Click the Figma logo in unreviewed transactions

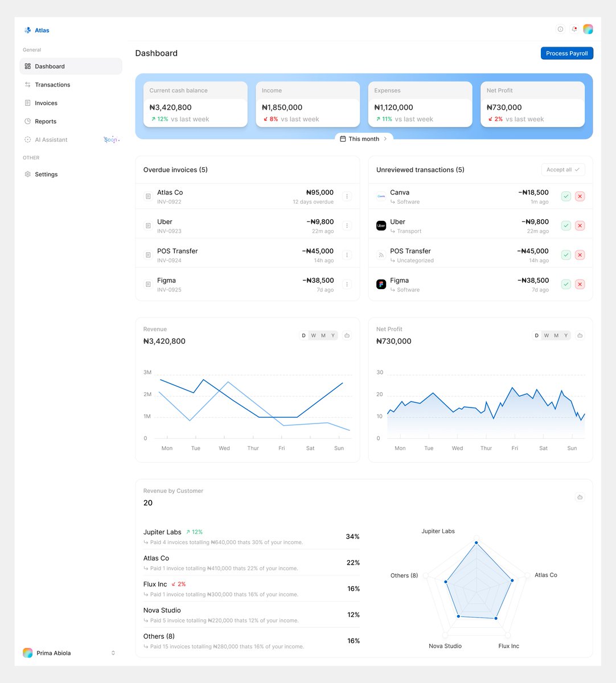click(x=381, y=284)
